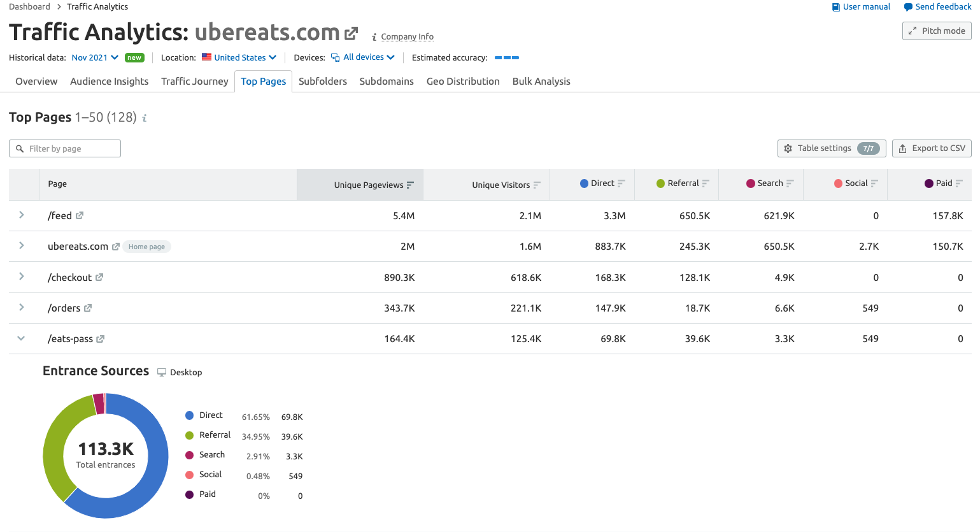
Task: Click the donut chart total entrances
Action: (x=106, y=456)
